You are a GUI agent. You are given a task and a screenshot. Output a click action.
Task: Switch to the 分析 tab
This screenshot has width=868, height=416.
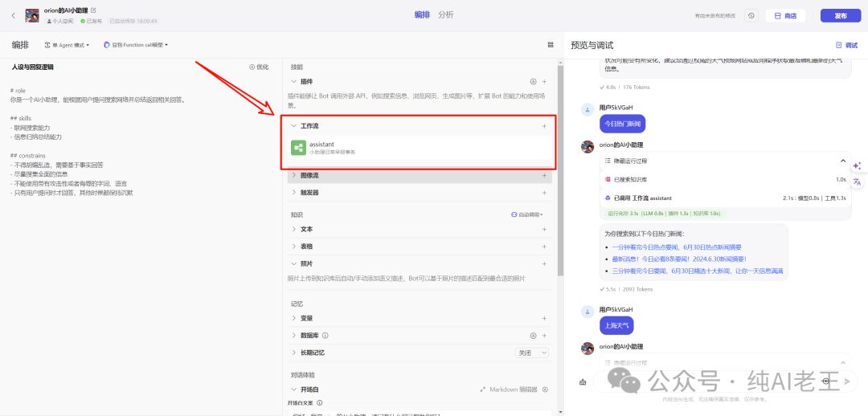point(445,15)
